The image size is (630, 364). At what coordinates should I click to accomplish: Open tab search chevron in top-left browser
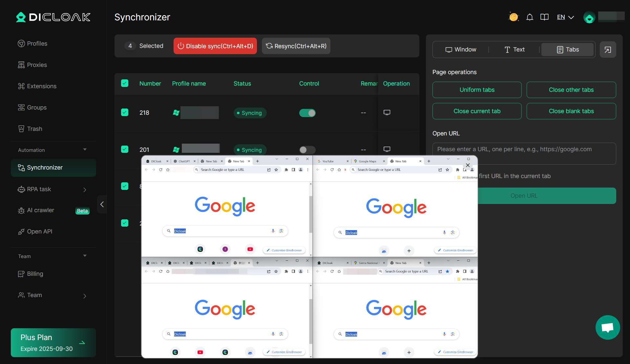[x=277, y=159]
